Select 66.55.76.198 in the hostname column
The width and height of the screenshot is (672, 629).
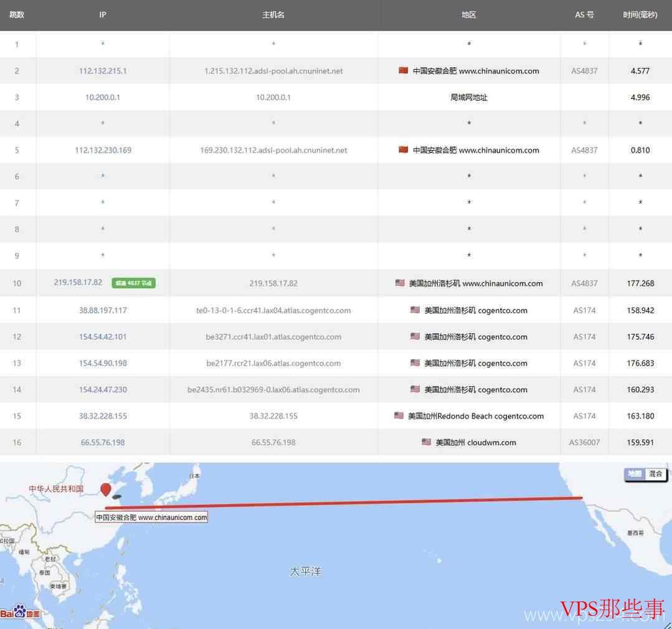(x=273, y=442)
